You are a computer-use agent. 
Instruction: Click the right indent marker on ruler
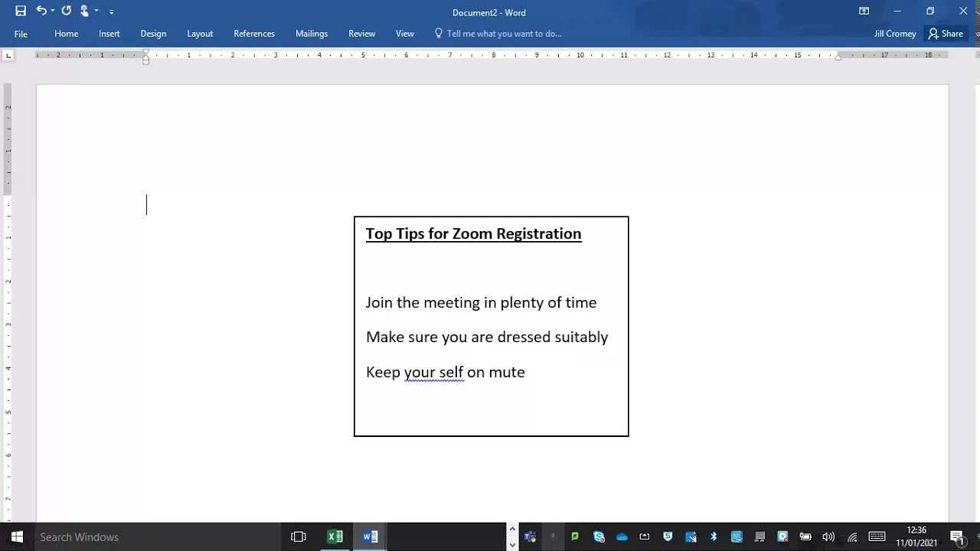click(838, 57)
